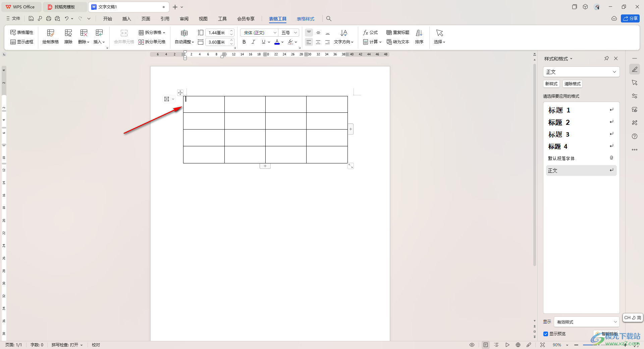Image resolution: width=644 pixels, height=349 pixels.
Task: Open the Start (开始) ribbon tab
Action: coord(108,19)
